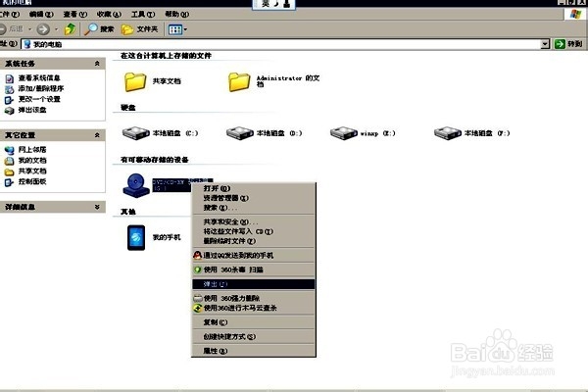Open 控制面板 link
The height and width of the screenshot is (392, 588).
pyautogui.click(x=32, y=181)
